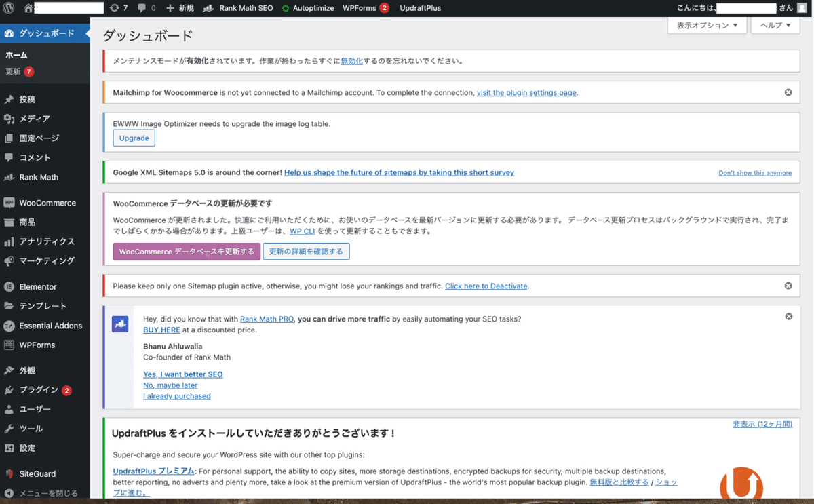Image resolution: width=814 pixels, height=504 pixels.
Task: Open プラグイン showing 2 pending updates
Action: [10, 390]
